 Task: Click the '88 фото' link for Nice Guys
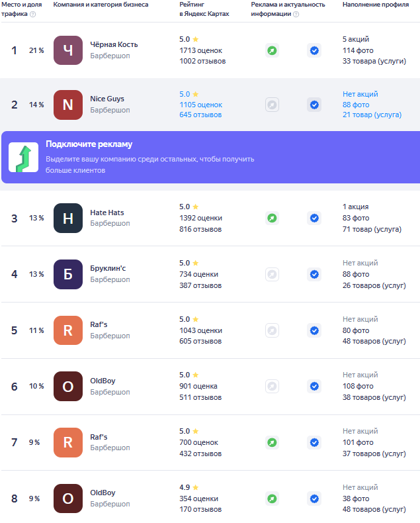(356, 105)
